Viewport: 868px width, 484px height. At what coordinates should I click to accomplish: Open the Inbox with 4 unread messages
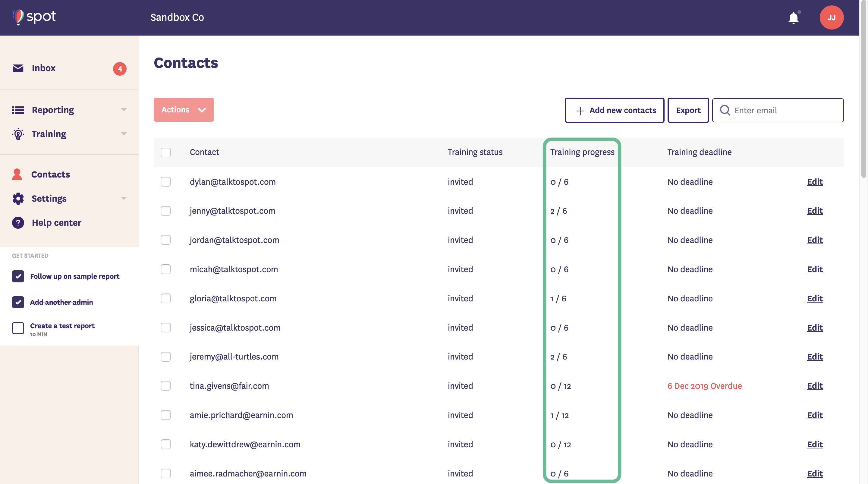coord(43,68)
